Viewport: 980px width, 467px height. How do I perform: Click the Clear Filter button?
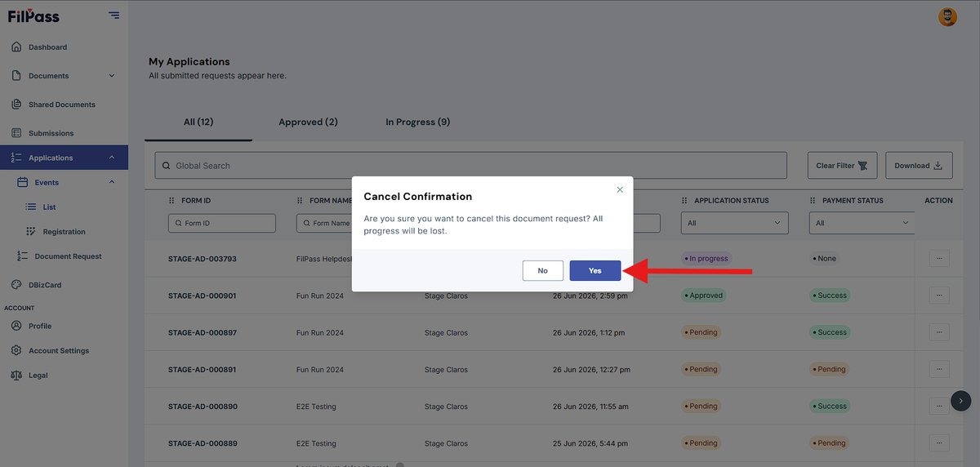pos(842,166)
